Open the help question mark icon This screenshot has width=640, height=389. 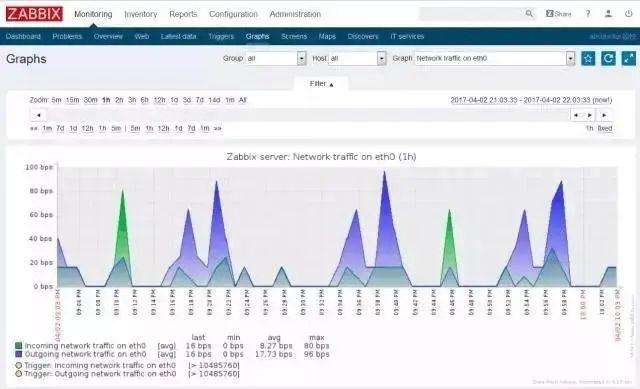pyautogui.click(x=588, y=14)
